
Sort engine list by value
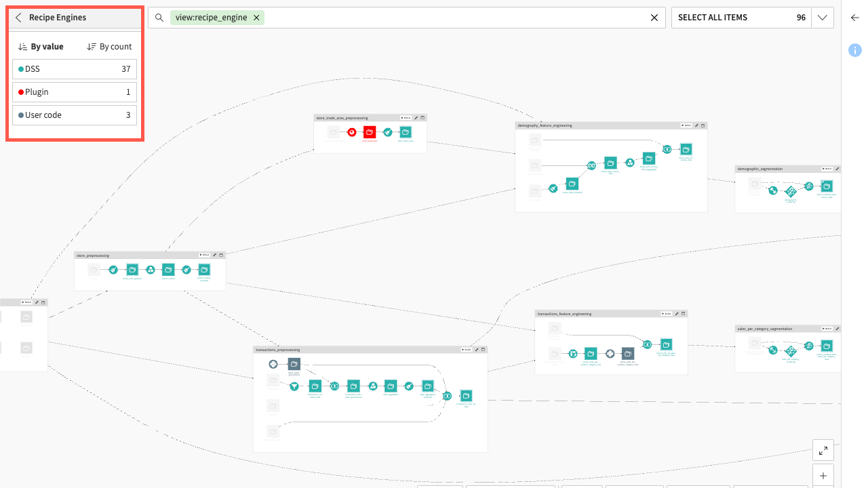click(41, 47)
